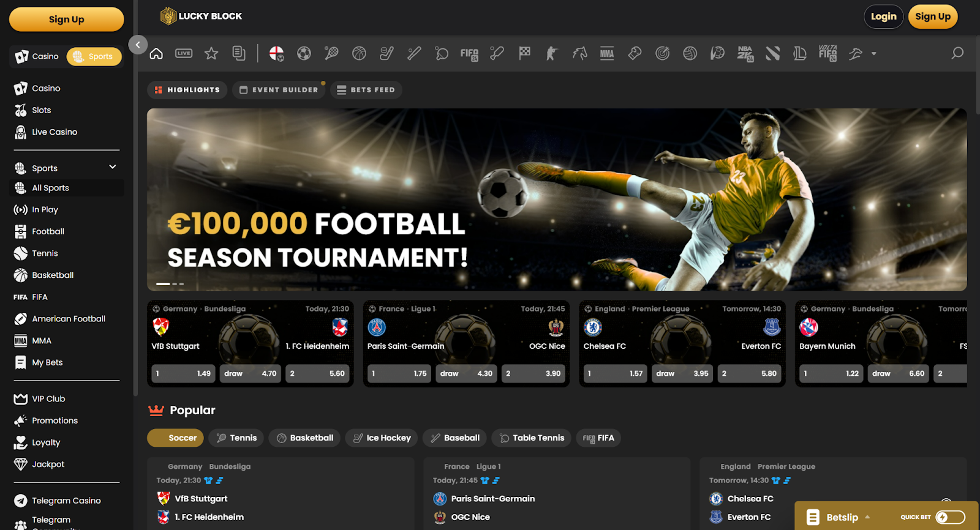
Task: Go to the sportsbook home icon
Action: (156, 54)
